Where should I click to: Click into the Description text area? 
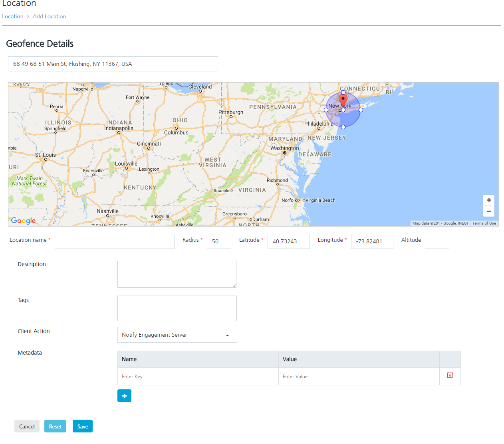177,274
